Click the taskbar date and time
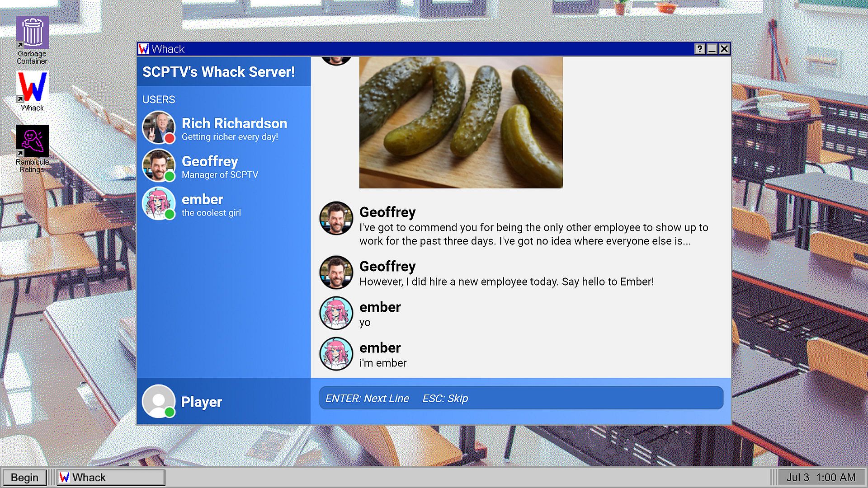Image resolution: width=868 pixels, height=488 pixels. coord(821,477)
